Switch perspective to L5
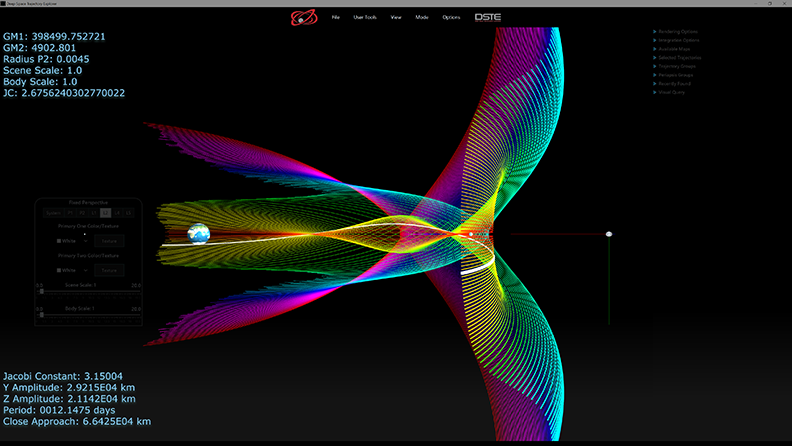792x446 pixels. [x=128, y=213]
